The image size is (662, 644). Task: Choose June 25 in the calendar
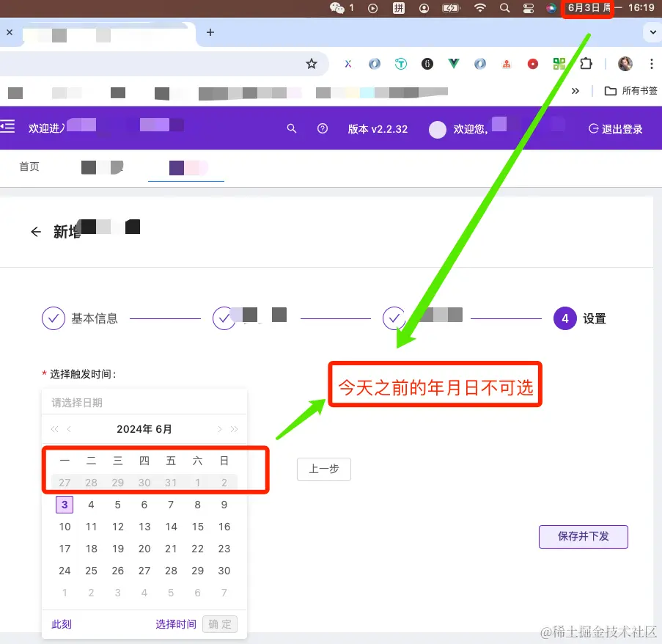click(91, 571)
